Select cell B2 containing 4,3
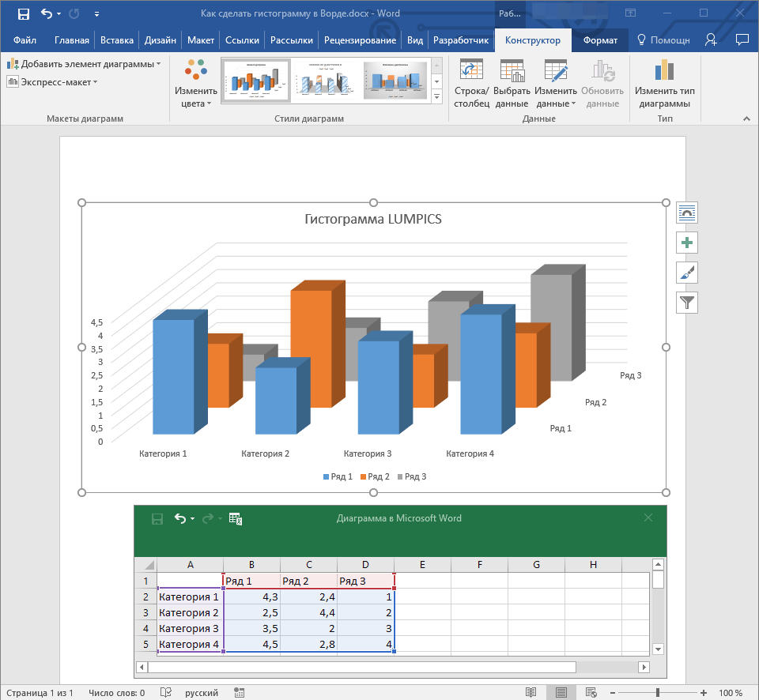 point(251,597)
